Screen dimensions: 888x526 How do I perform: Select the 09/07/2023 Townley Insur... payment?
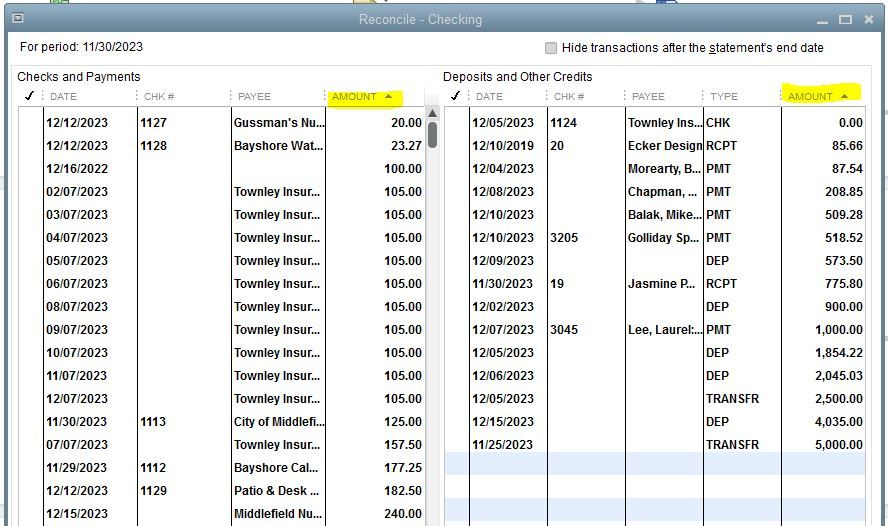[221, 330]
